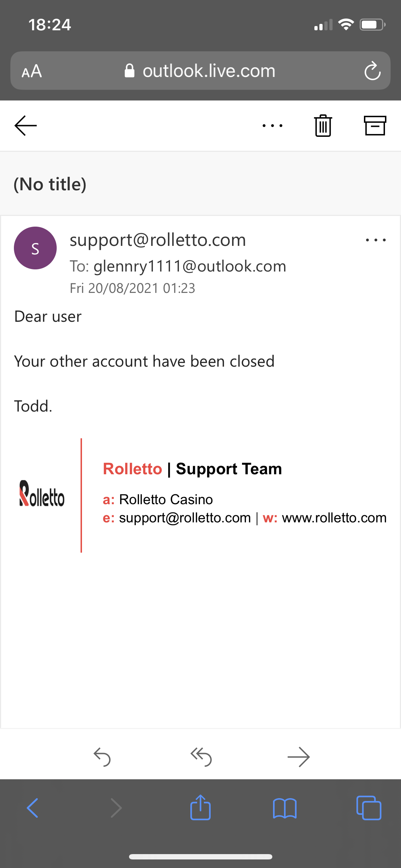Open the toolbar more options menu
The width and height of the screenshot is (401, 868).
click(x=272, y=125)
